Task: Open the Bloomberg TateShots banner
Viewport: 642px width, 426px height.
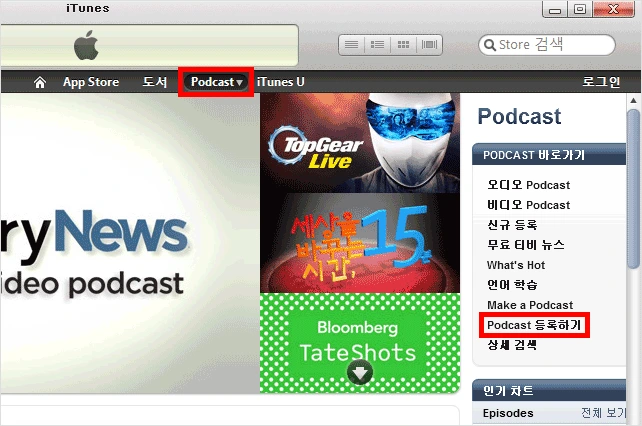Action: click(360, 343)
